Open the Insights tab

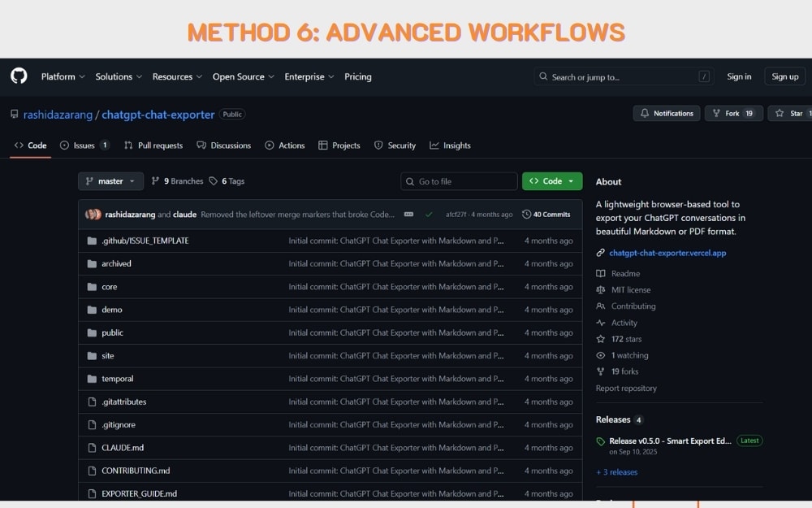click(450, 145)
